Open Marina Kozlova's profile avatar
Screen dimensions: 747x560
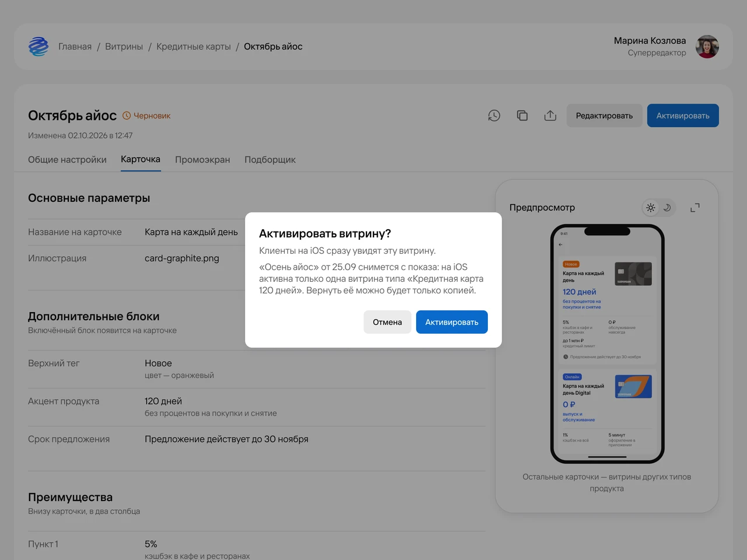pos(707,47)
